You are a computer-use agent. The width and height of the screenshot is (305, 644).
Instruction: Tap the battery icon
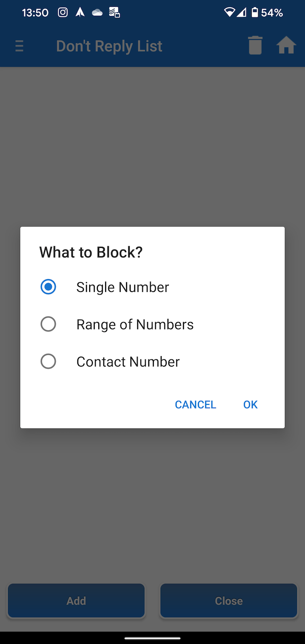pos(255,12)
